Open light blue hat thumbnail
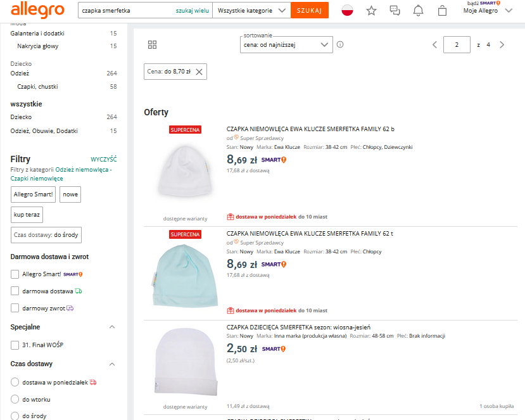Screen dimensions: 525x420 tap(185, 276)
